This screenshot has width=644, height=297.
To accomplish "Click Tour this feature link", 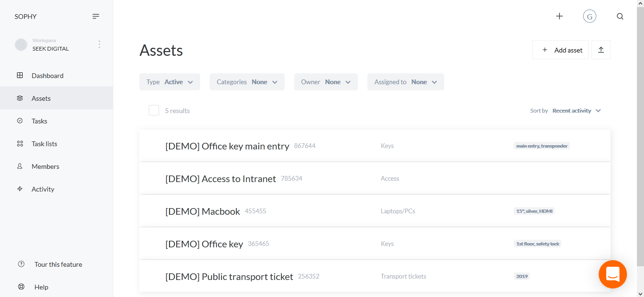I will 58,264.
